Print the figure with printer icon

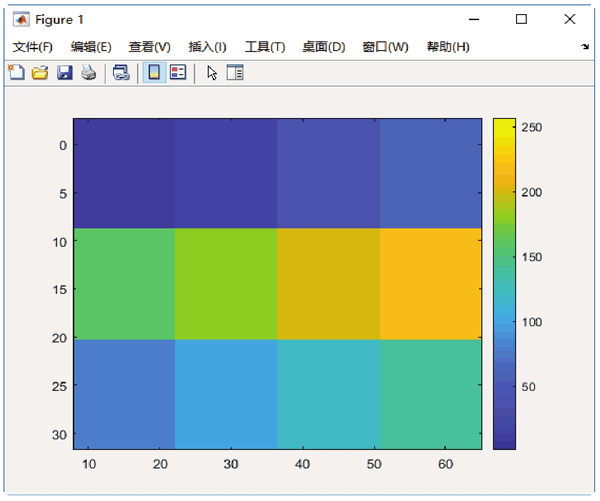pos(89,72)
